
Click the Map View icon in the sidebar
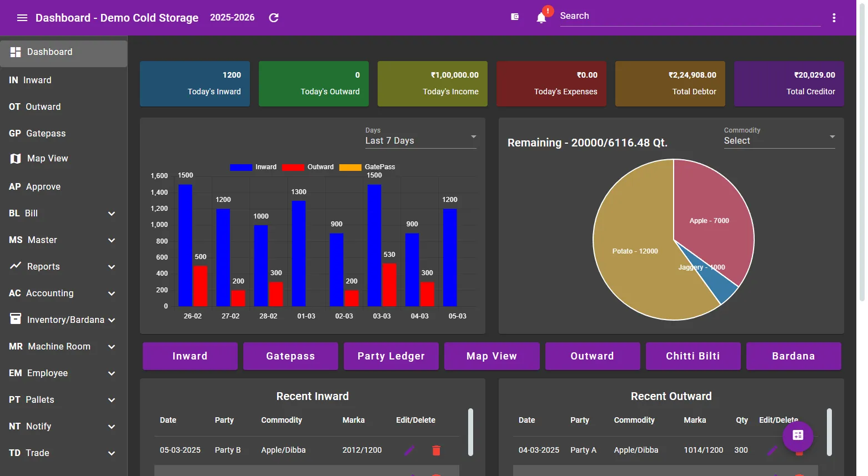point(15,158)
